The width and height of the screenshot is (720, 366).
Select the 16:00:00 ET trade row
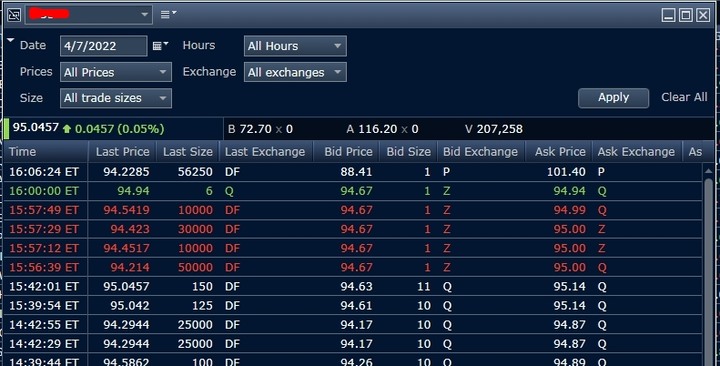(x=353, y=191)
